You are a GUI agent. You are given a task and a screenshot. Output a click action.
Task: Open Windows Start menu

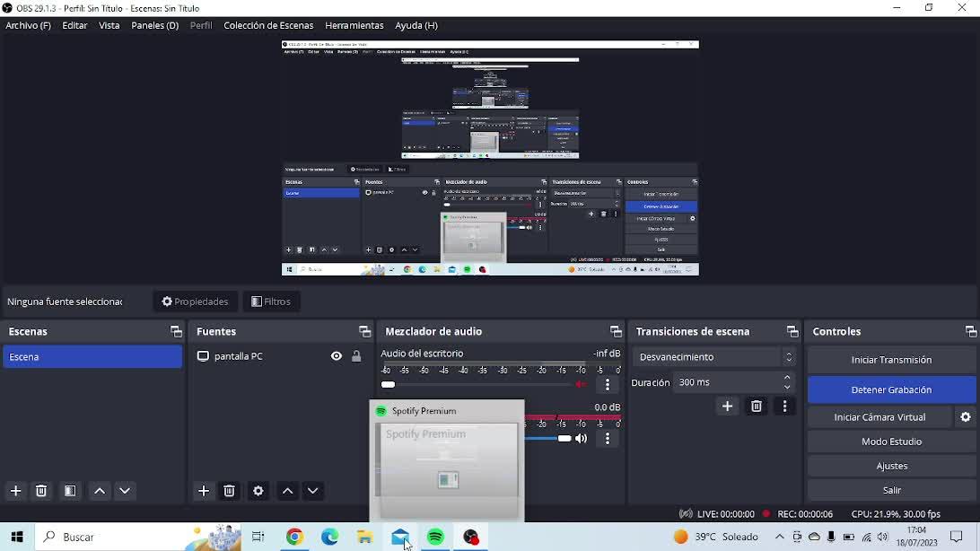click(17, 538)
